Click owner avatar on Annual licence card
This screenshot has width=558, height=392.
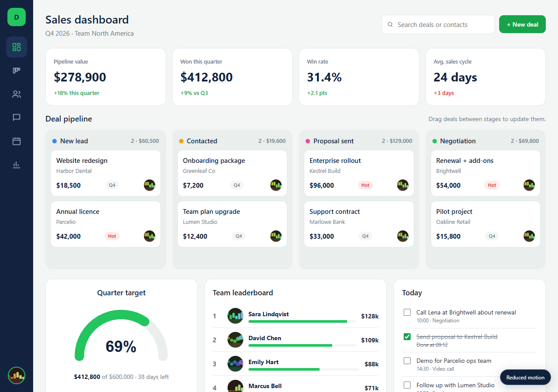click(150, 236)
